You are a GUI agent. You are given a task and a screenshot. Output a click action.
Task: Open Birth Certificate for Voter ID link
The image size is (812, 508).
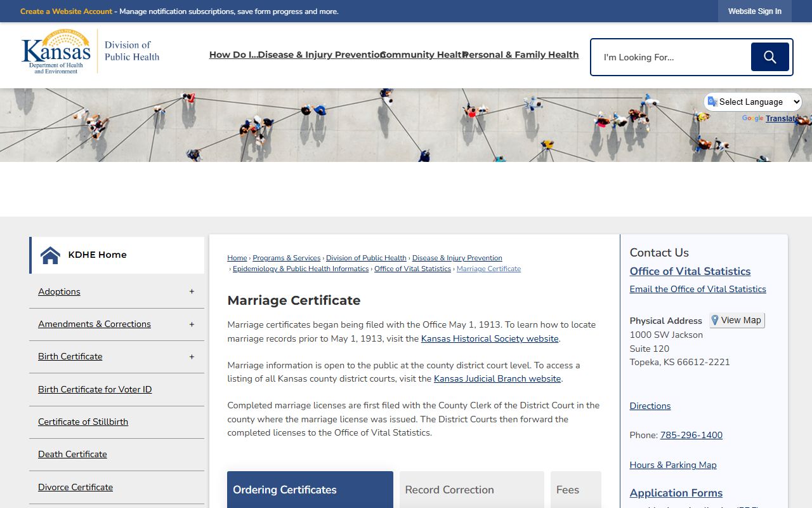tap(95, 389)
